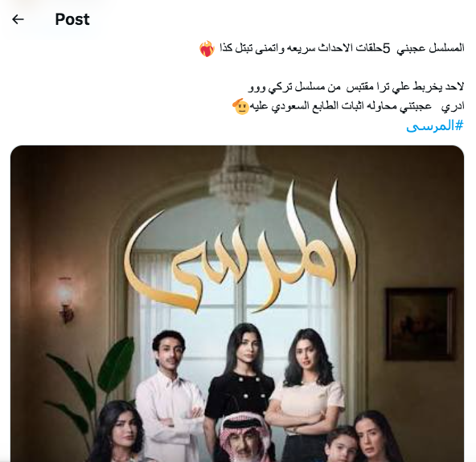
Task: Click the saluting face emoji
Action: 241,107
